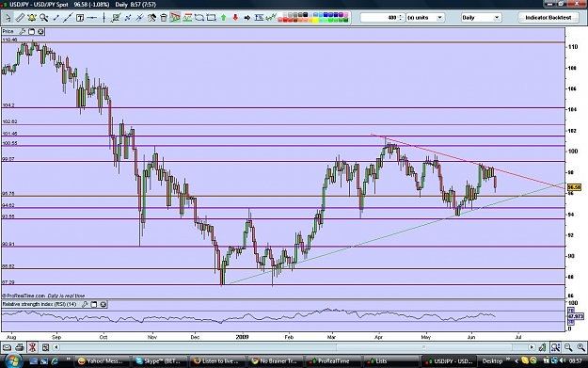Click the Desktop toolbar label
588x368 pixels.
[x=492, y=361]
